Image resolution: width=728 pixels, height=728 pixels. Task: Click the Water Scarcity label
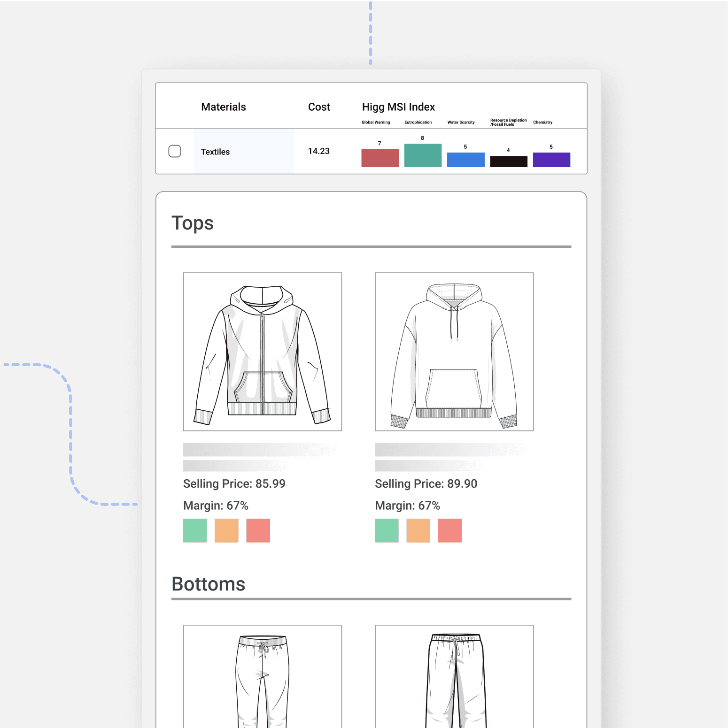coord(461,123)
